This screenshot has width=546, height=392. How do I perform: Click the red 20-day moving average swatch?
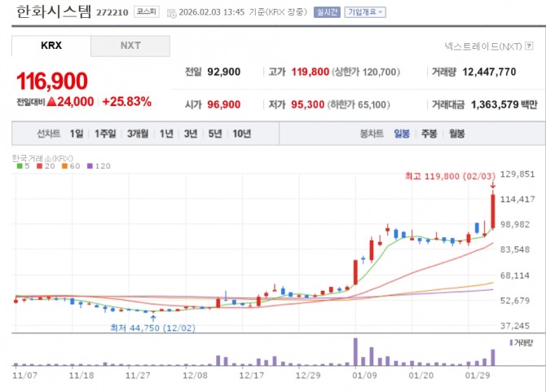click(39, 166)
